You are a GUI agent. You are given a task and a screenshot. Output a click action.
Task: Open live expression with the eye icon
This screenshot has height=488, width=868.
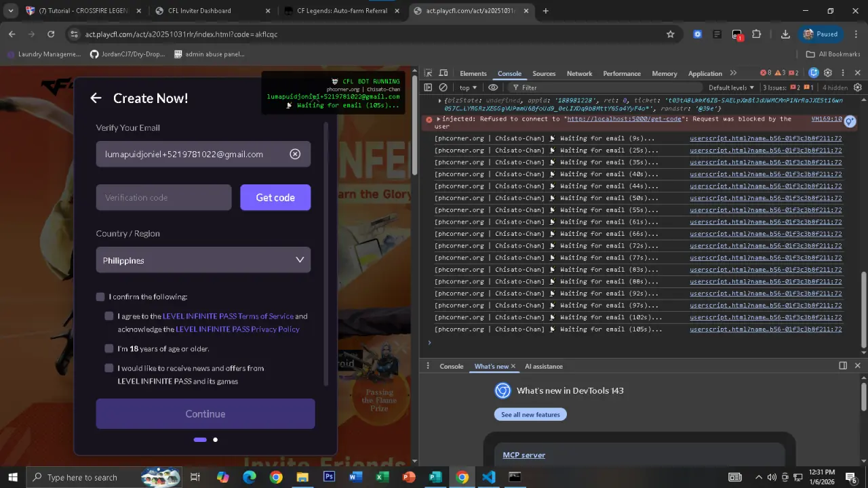pyautogui.click(x=493, y=87)
